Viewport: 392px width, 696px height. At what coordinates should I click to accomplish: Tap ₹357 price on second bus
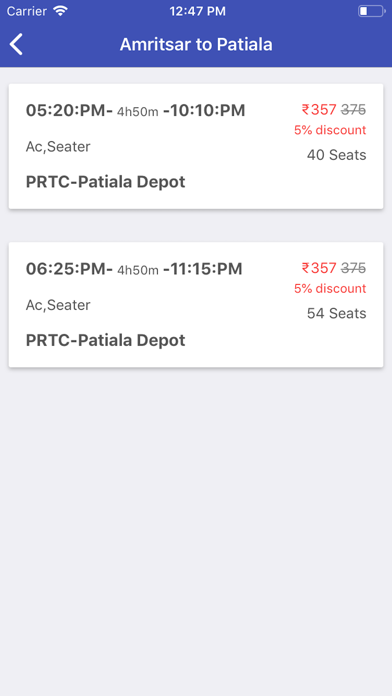click(319, 268)
